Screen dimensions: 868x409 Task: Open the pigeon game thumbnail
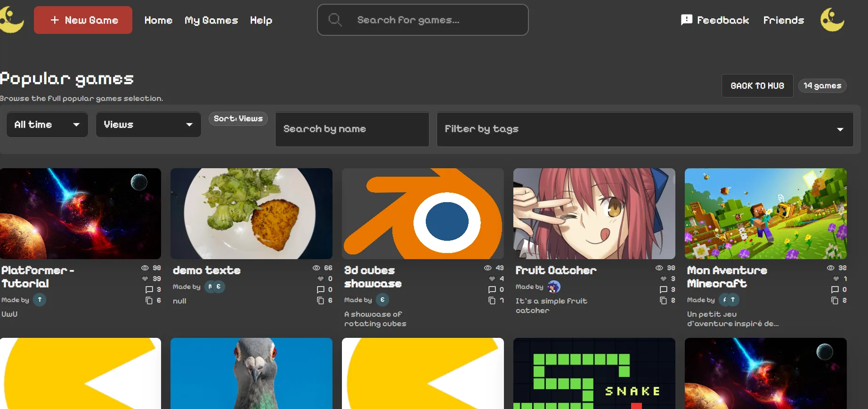[x=251, y=373]
